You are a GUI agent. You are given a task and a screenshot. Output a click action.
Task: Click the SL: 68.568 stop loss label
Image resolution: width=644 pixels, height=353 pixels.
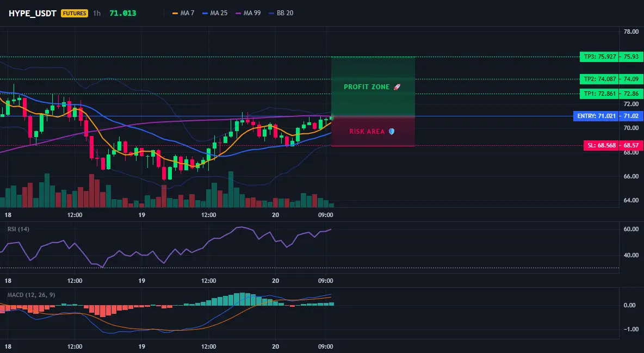[x=602, y=145]
